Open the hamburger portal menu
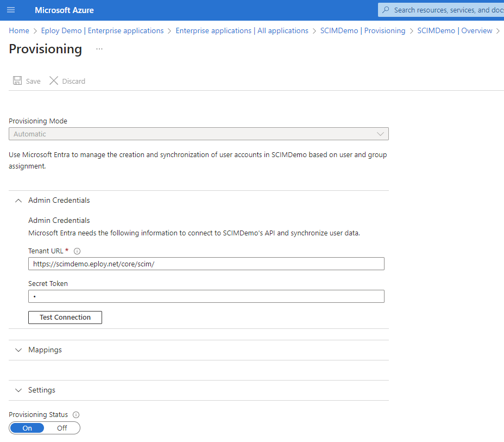 pyautogui.click(x=11, y=10)
